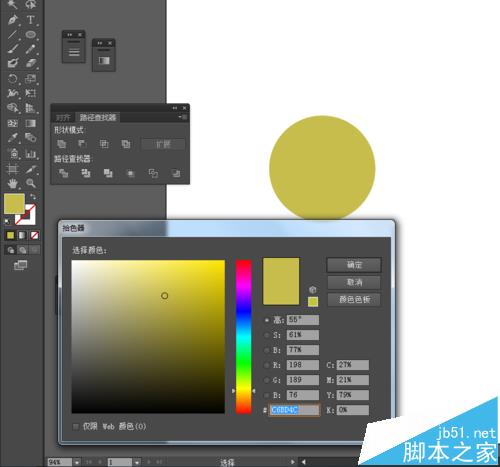500x467 pixels.
Task: Select the Type tool
Action: click(x=31, y=20)
